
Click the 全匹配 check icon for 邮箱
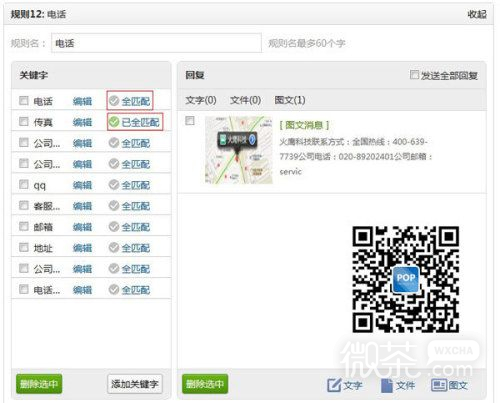click(114, 227)
